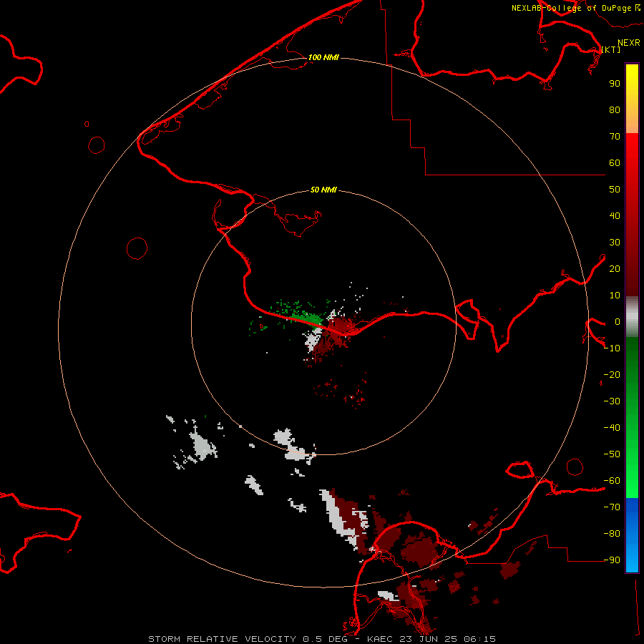Select the -40 scale value
Viewport: 644px width, 644px height.
(x=612, y=428)
